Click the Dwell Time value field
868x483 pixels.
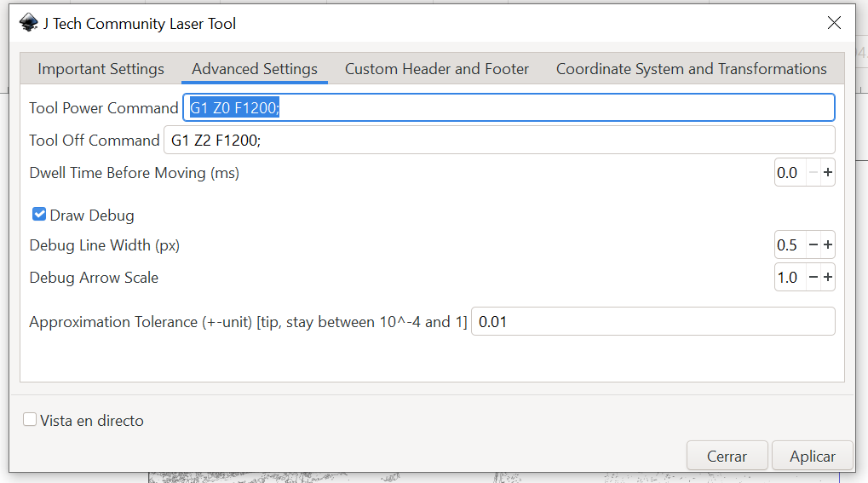(789, 173)
